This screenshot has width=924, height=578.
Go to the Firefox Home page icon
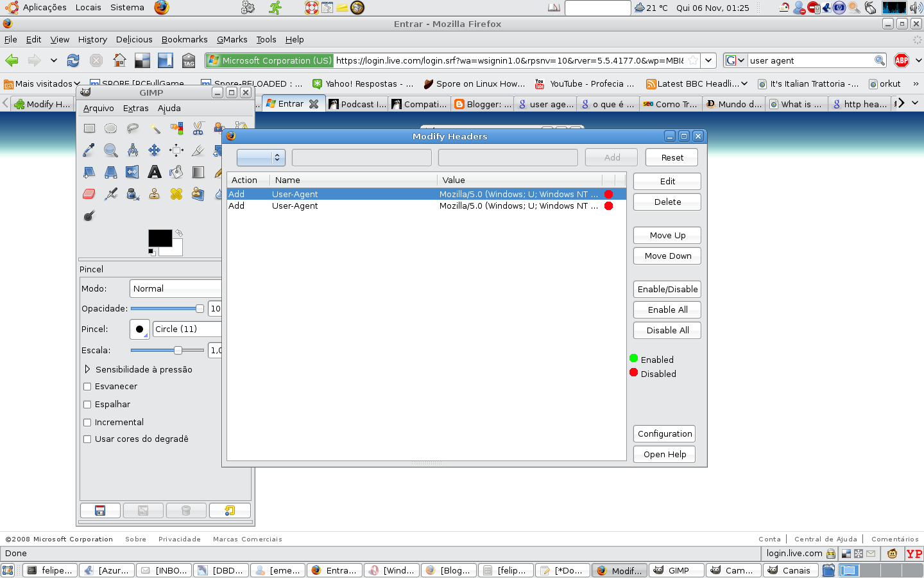(x=119, y=60)
